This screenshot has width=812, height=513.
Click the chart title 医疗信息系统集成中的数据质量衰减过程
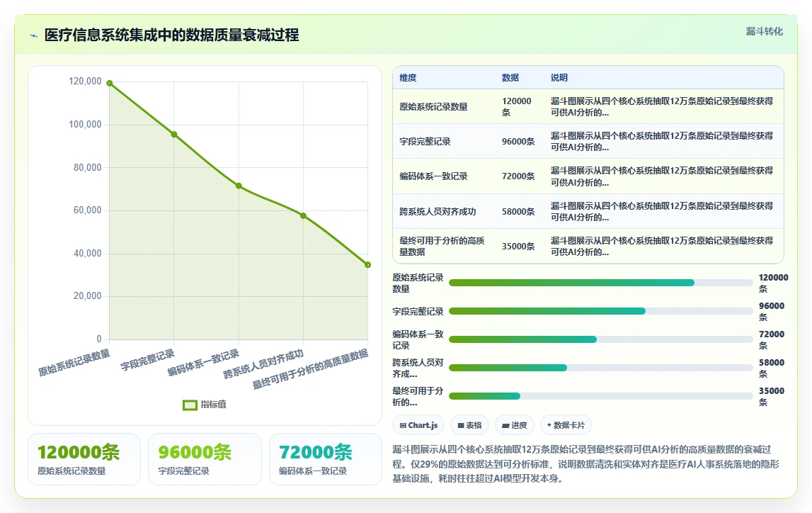(x=171, y=35)
